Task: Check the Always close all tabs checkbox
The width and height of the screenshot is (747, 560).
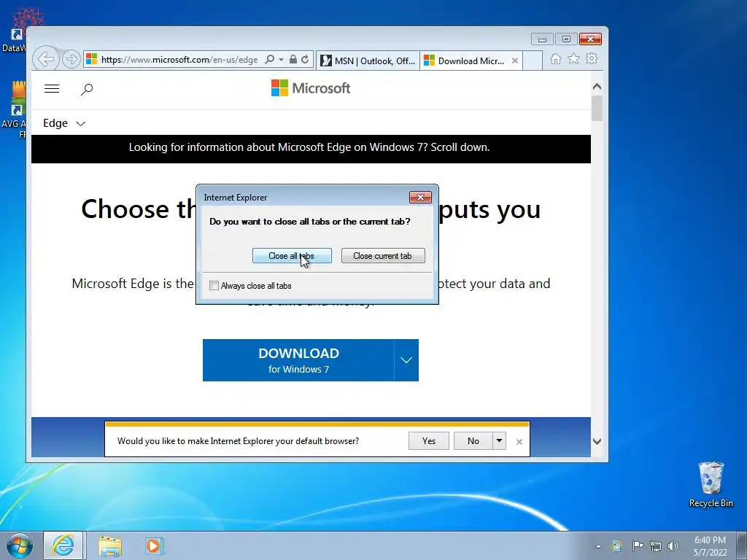Action: (x=214, y=286)
